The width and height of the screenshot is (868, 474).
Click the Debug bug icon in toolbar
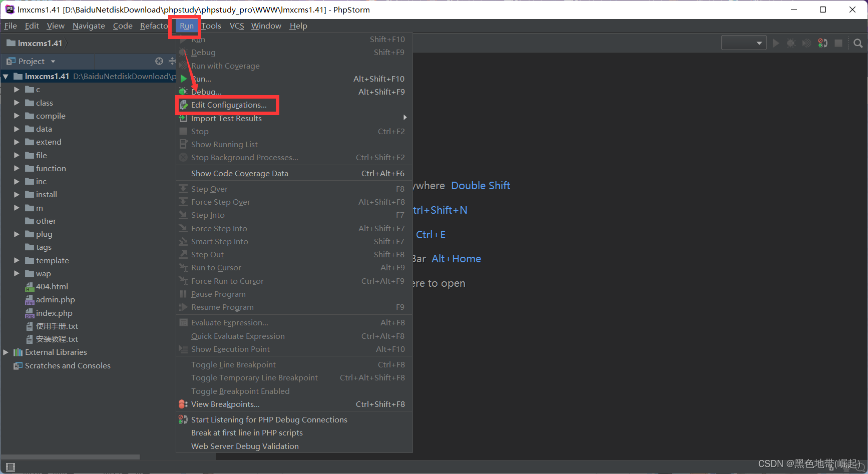point(791,44)
